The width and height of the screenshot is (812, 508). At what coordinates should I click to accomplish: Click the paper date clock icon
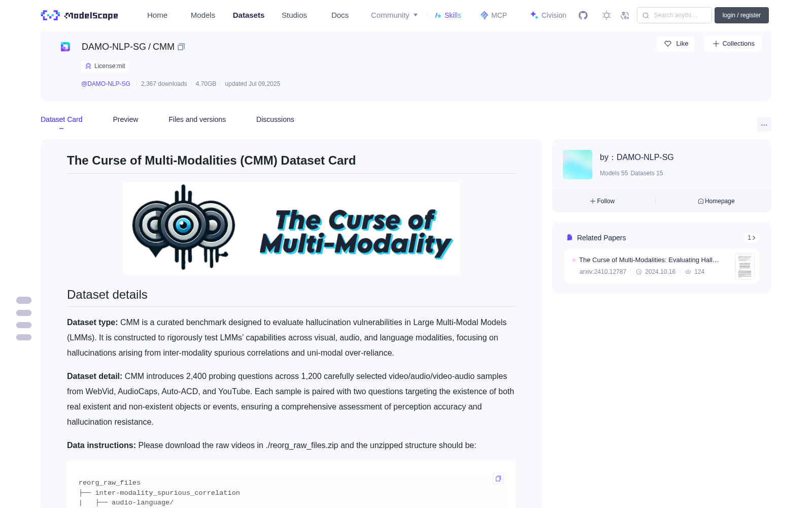coord(639,272)
